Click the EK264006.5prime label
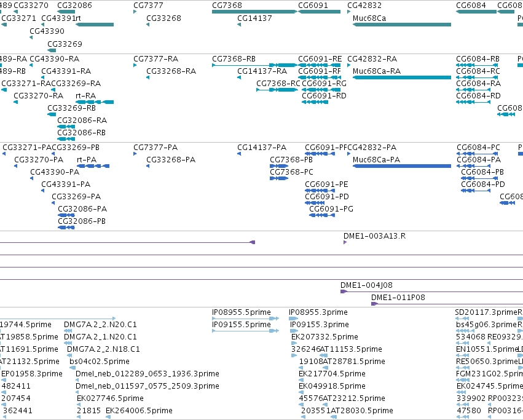Image resolution: width=523 pixels, height=420 pixels. (139, 410)
